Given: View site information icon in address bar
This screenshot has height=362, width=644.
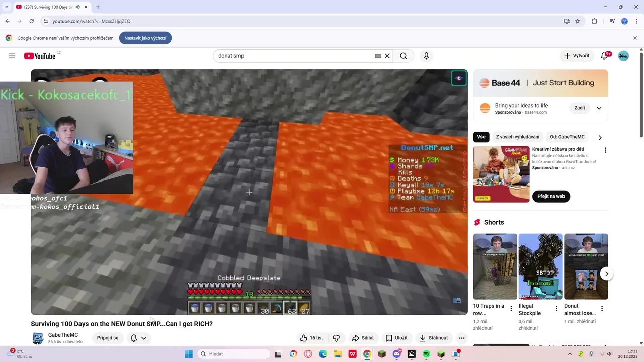Looking at the screenshot, I should [46, 21].
